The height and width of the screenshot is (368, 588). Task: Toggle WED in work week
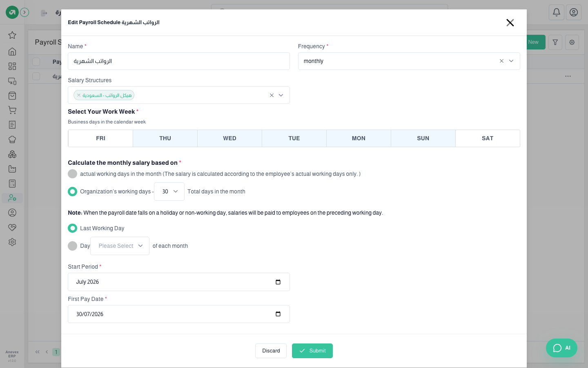(230, 138)
